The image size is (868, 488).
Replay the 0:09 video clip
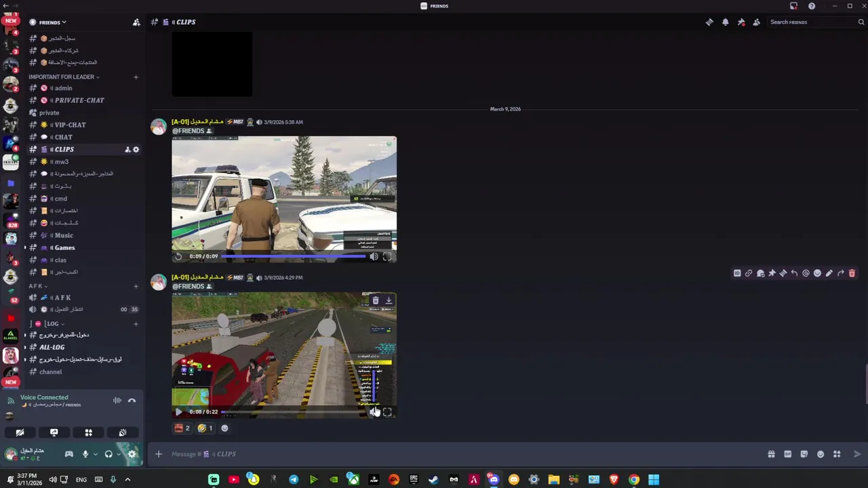click(178, 257)
